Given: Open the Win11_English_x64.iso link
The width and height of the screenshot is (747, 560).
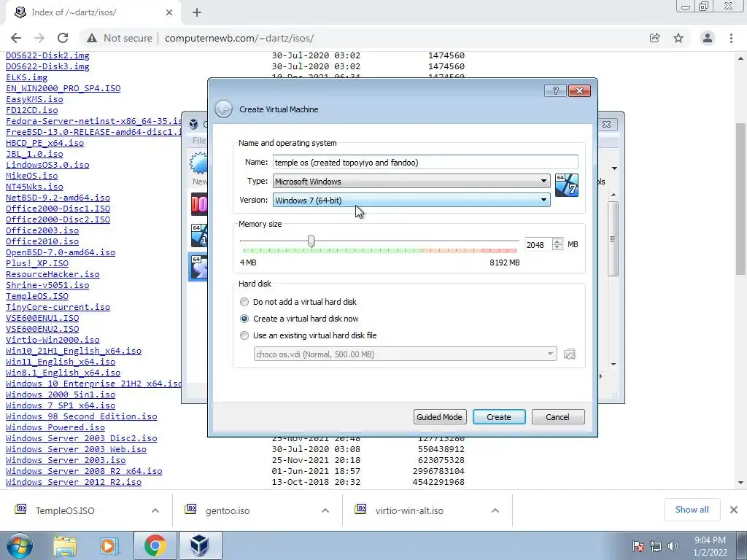Looking at the screenshot, I should pyautogui.click(x=61, y=362).
